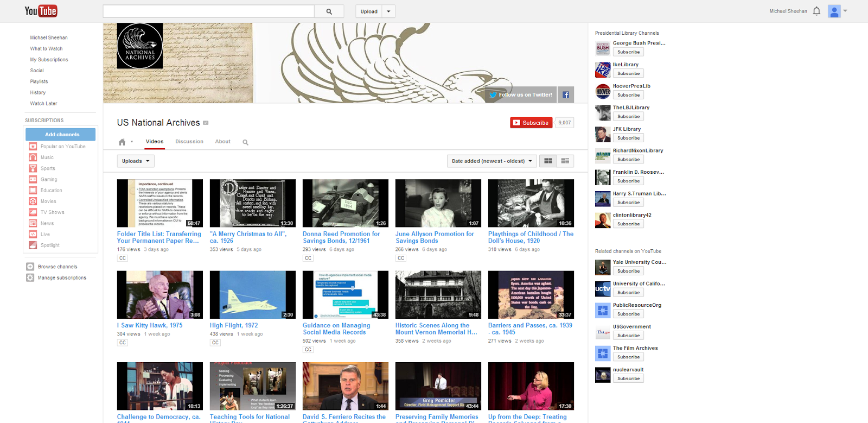868x423 pixels.
Task: Click the YouTube logo
Action: [41, 11]
